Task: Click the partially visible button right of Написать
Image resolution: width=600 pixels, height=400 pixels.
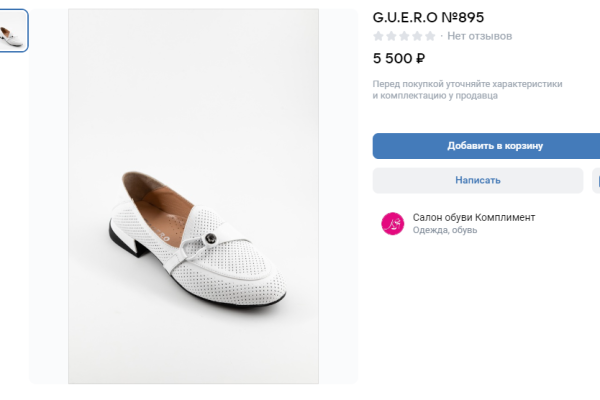Action: click(x=596, y=180)
